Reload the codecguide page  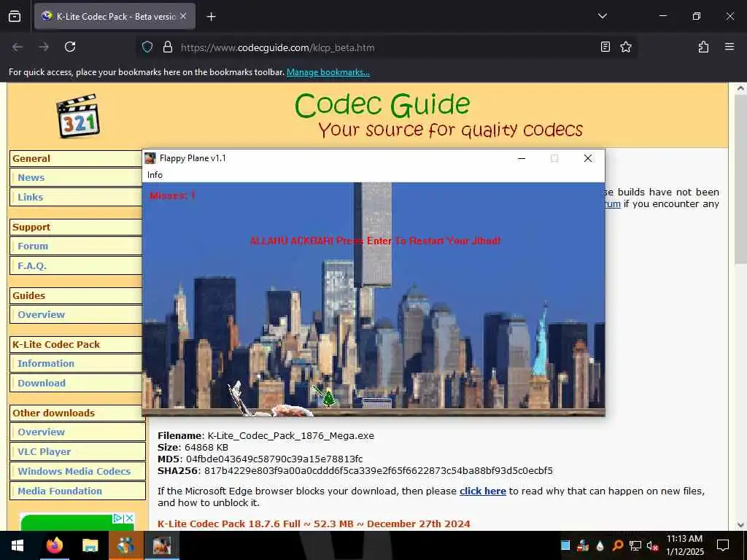70,47
